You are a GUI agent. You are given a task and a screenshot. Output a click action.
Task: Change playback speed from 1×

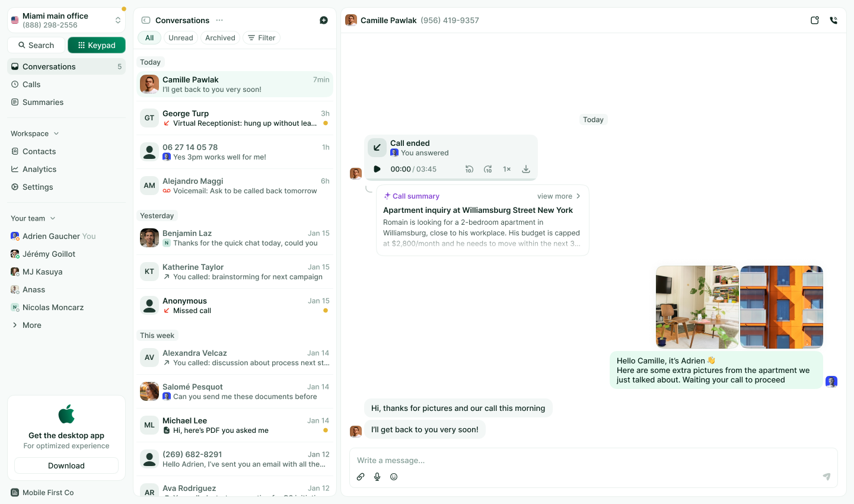pyautogui.click(x=507, y=169)
